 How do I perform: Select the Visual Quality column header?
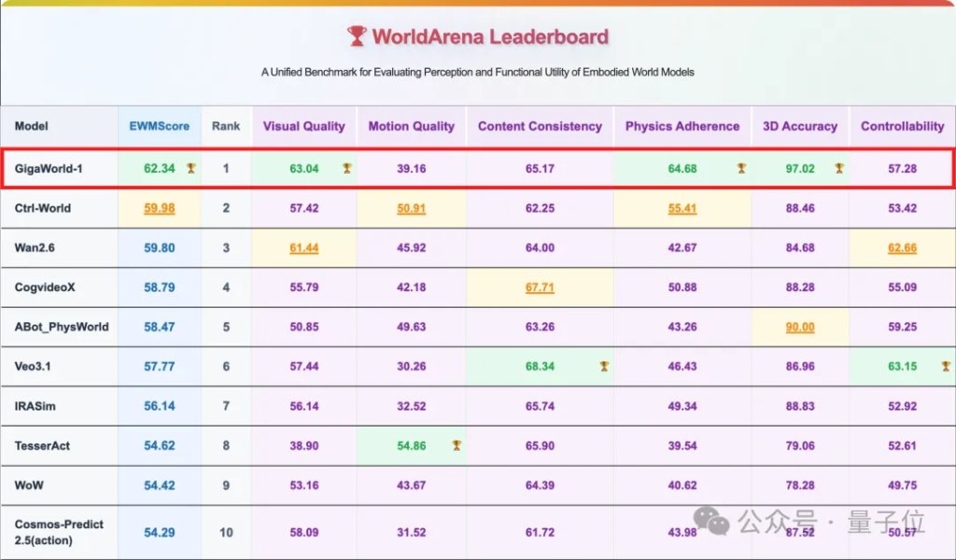pos(303,126)
